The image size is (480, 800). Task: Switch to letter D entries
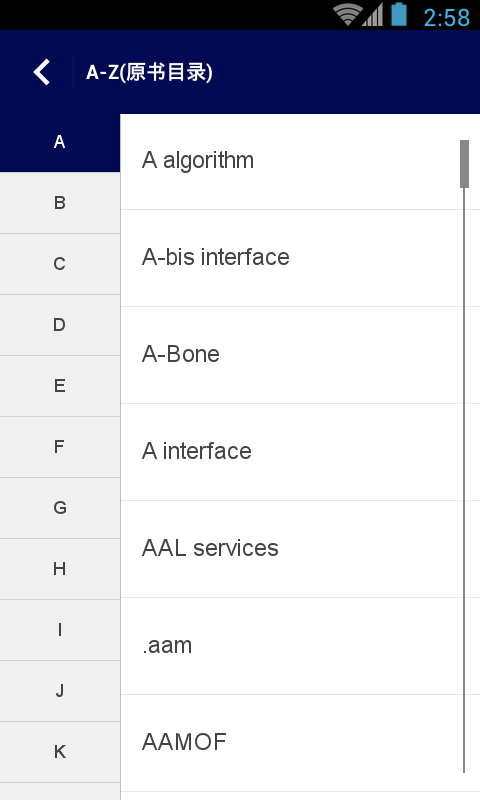point(60,325)
